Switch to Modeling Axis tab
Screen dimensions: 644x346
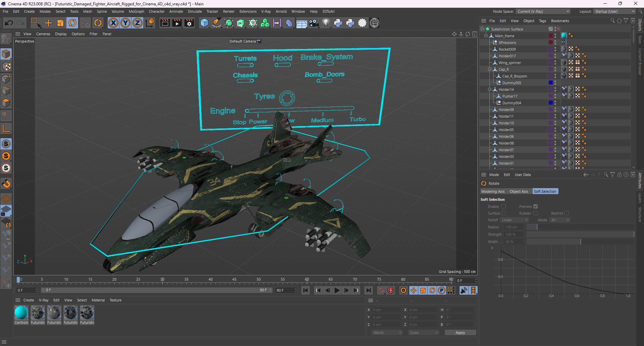point(493,191)
